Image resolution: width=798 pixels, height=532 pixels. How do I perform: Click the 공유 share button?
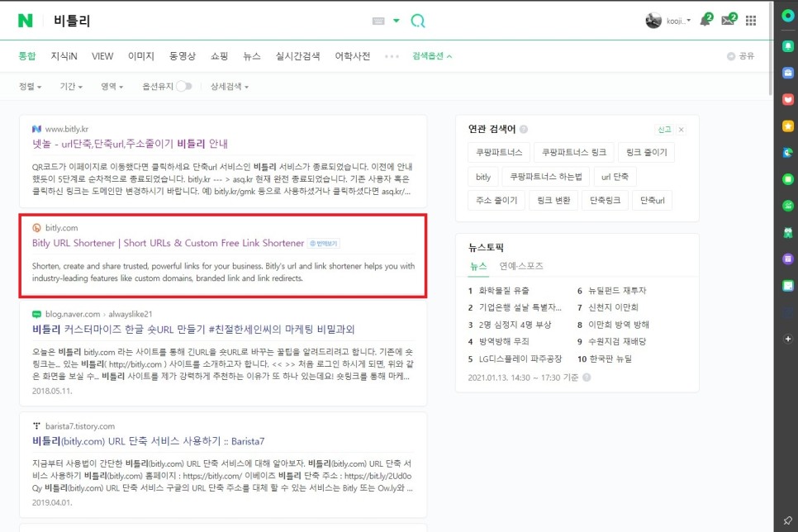tap(740, 56)
